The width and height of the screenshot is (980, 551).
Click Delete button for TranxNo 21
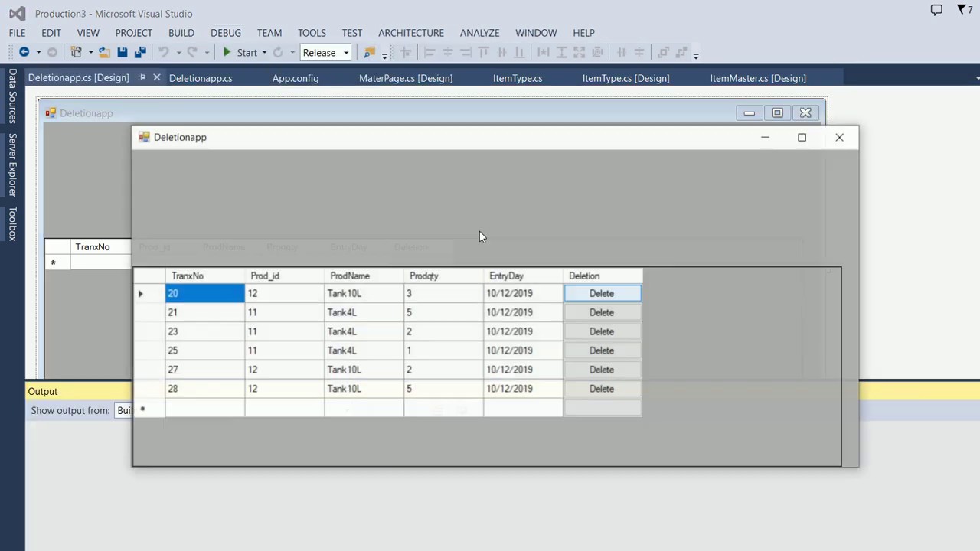(x=602, y=312)
